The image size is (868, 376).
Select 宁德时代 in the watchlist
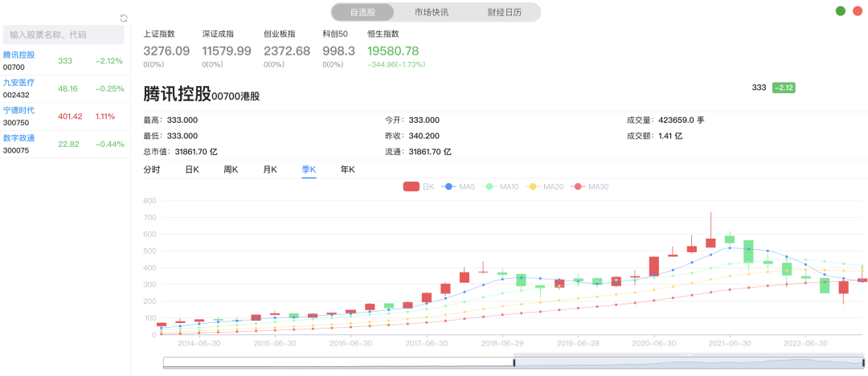pos(65,116)
